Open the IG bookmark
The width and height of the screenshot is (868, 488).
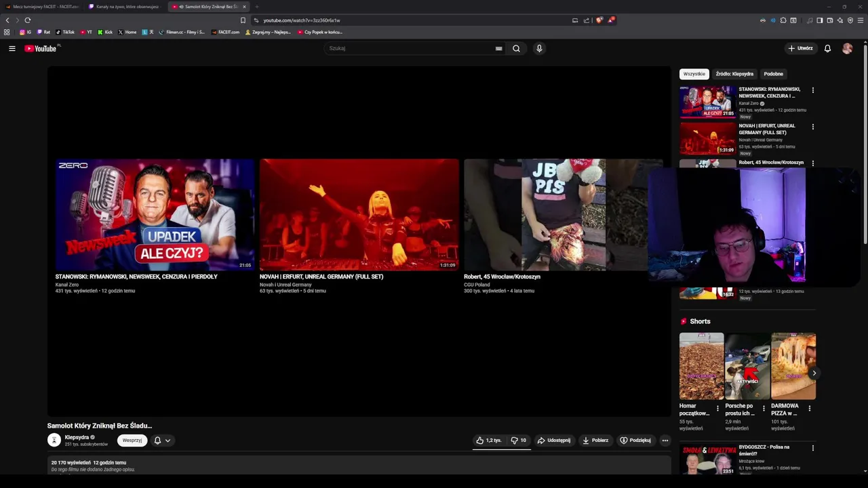pos(25,32)
